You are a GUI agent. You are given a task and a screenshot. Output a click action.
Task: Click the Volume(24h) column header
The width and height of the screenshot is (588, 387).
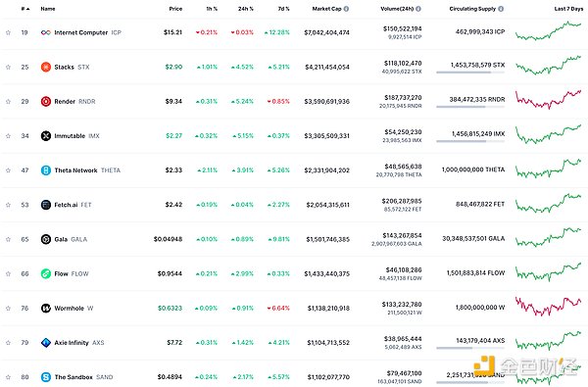pyautogui.click(x=397, y=9)
